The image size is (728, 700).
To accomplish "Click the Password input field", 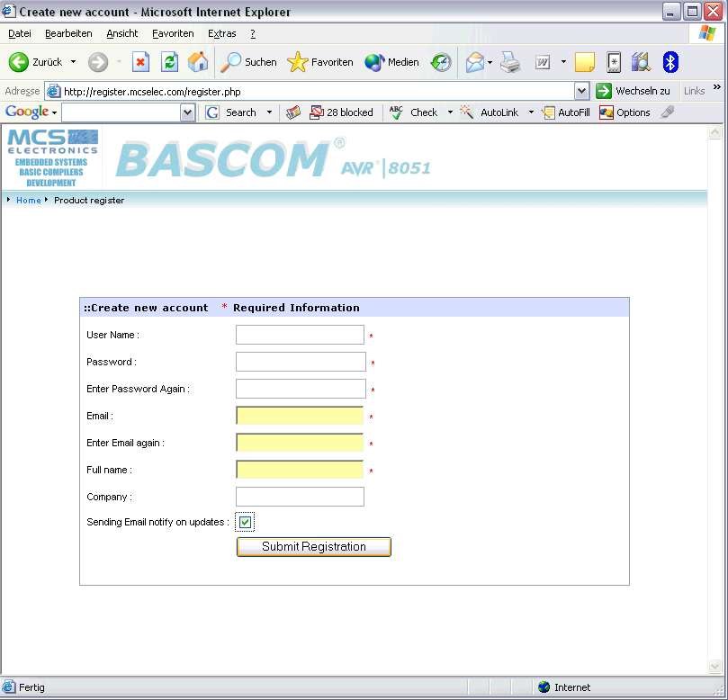I will [x=301, y=362].
